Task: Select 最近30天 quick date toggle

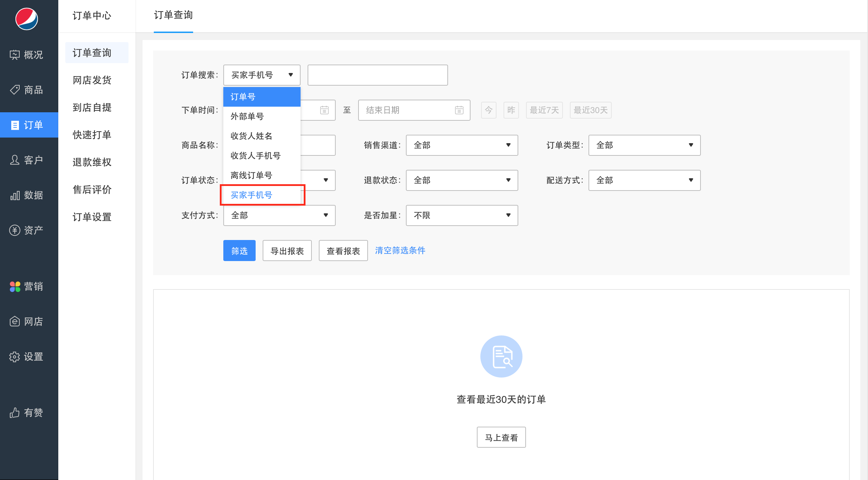Action: [x=591, y=110]
